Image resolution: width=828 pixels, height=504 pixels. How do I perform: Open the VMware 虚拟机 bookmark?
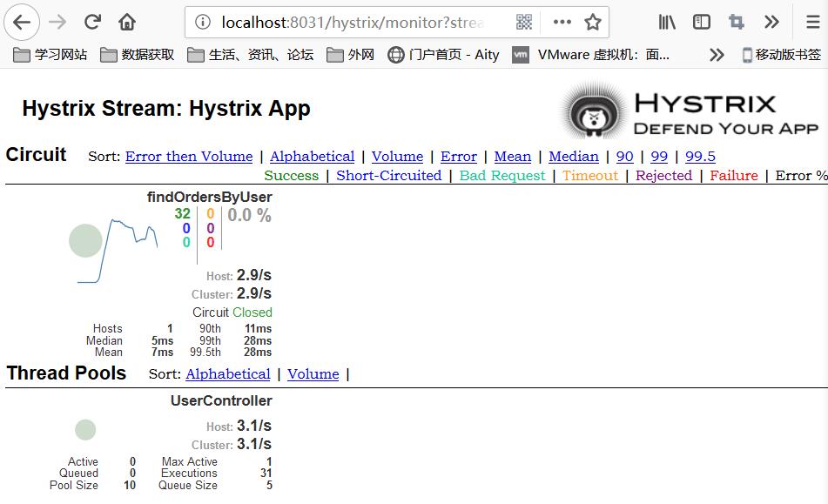591,55
